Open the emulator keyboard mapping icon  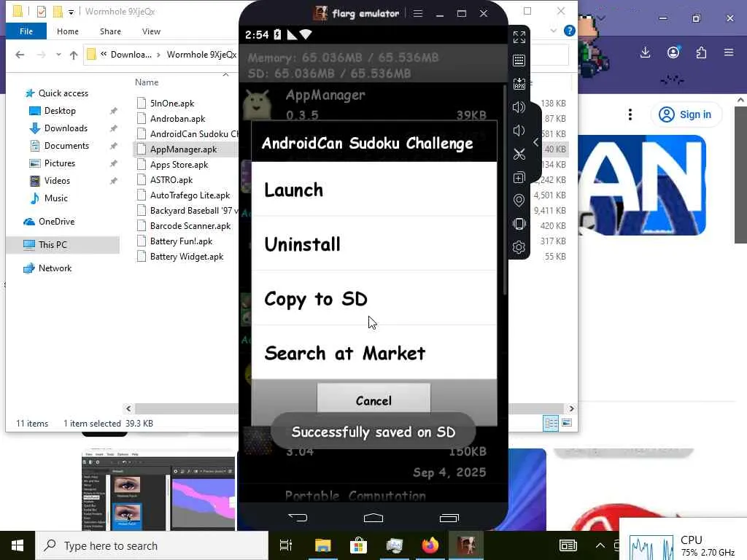[x=519, y=61]
